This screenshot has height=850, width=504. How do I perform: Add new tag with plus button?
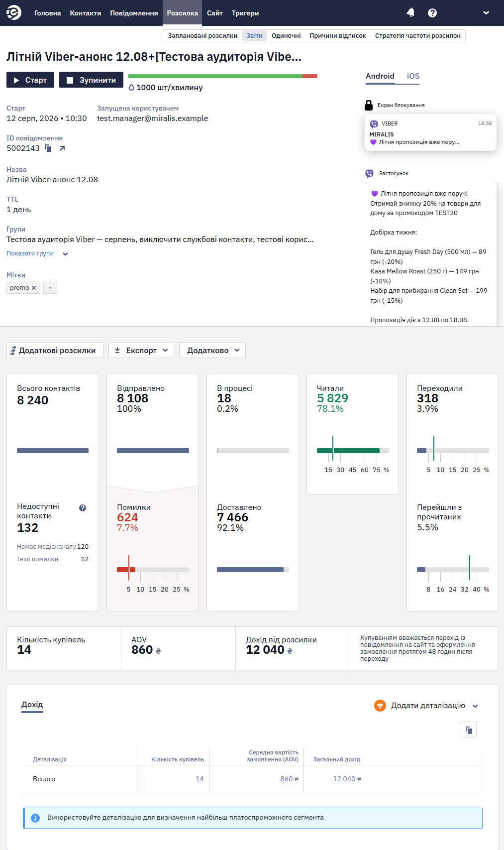[x=50, y=288]
